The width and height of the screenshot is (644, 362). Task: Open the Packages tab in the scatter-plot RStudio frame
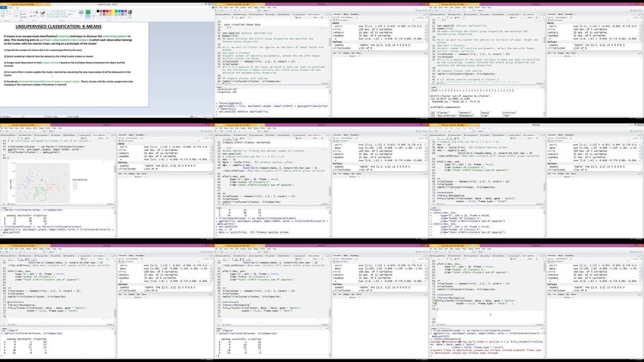132,174
